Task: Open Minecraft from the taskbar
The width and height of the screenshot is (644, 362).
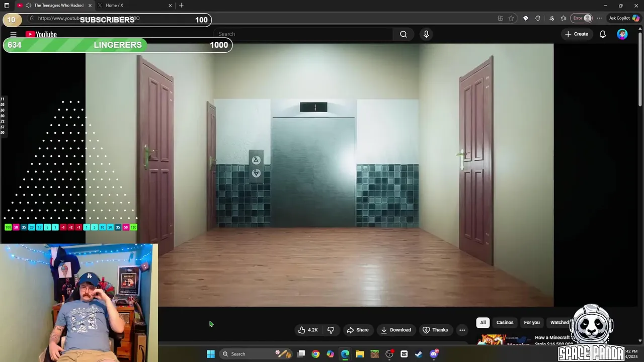Action: tap(374, 354)
